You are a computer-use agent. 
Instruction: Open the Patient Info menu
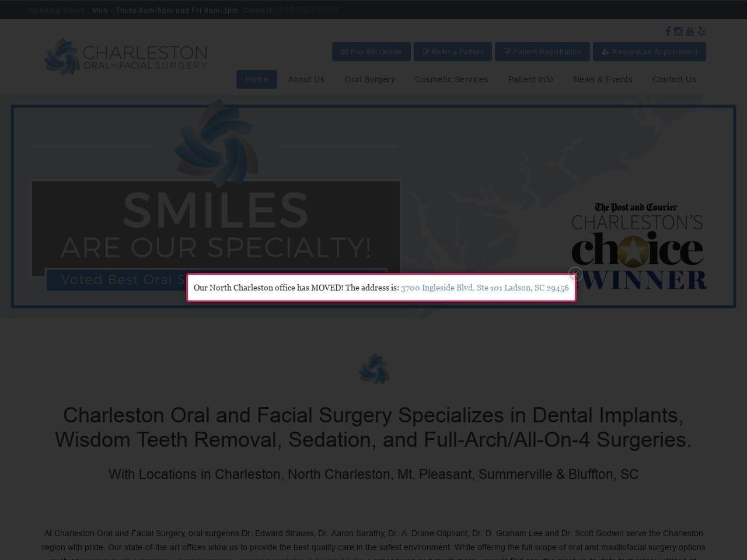530,79
